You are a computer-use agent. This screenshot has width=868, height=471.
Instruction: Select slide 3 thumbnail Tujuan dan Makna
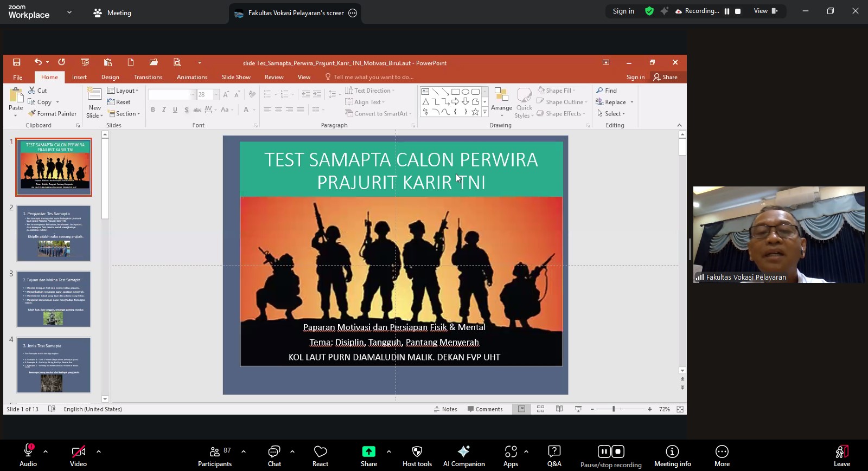54,299
